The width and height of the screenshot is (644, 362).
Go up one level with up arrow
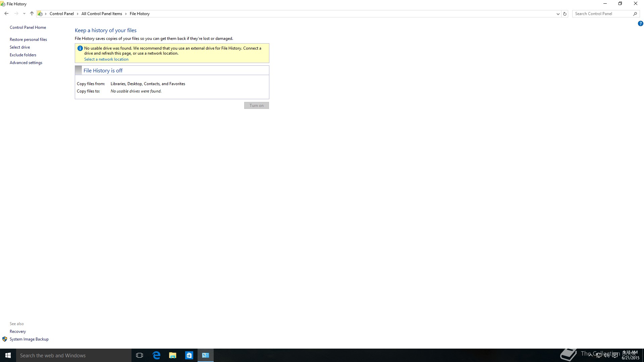(32, 14)
